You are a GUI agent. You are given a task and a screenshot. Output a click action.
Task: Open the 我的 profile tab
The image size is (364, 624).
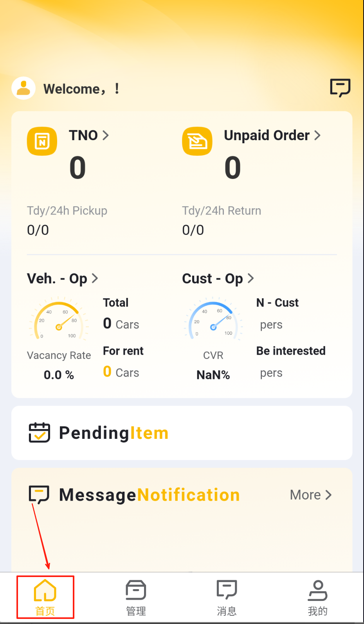pos(317,597)
